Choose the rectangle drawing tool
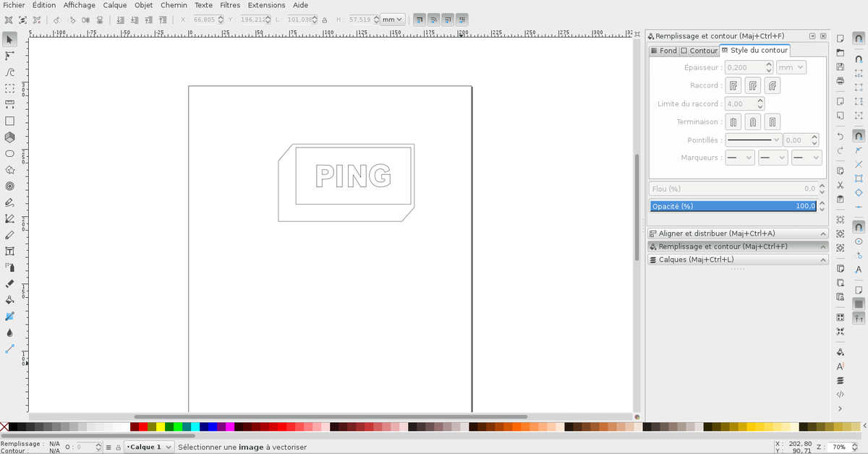Viewport: 868px width, 454px height. pyautogui.click(x=9, y=121)
